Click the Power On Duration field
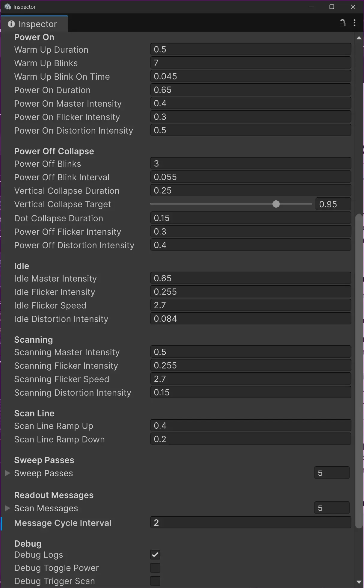This screenshot has height=588, width=364. point(250,89)
